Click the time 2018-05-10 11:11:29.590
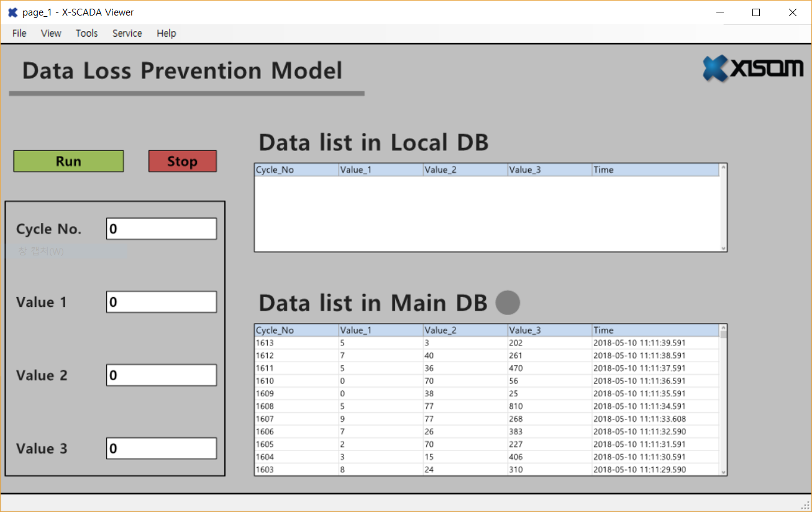 pyautogui.click(x=640, y=470)
